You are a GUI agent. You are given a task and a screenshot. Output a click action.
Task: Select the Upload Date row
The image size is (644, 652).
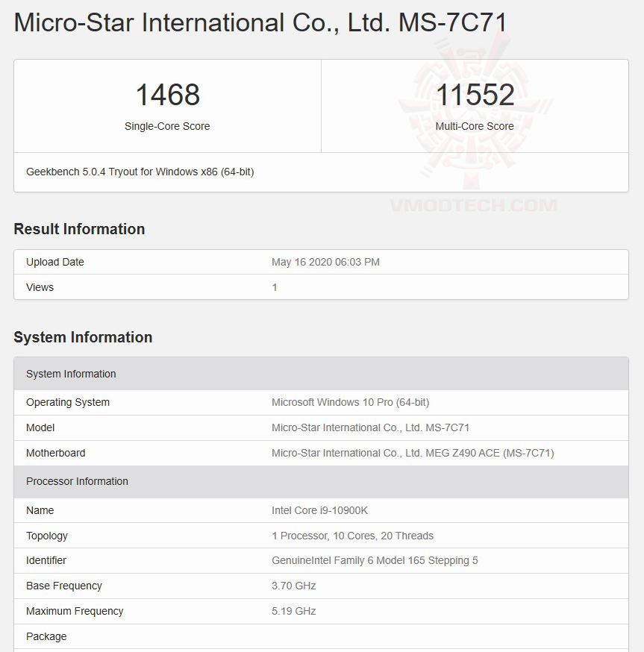coord(54,262)
